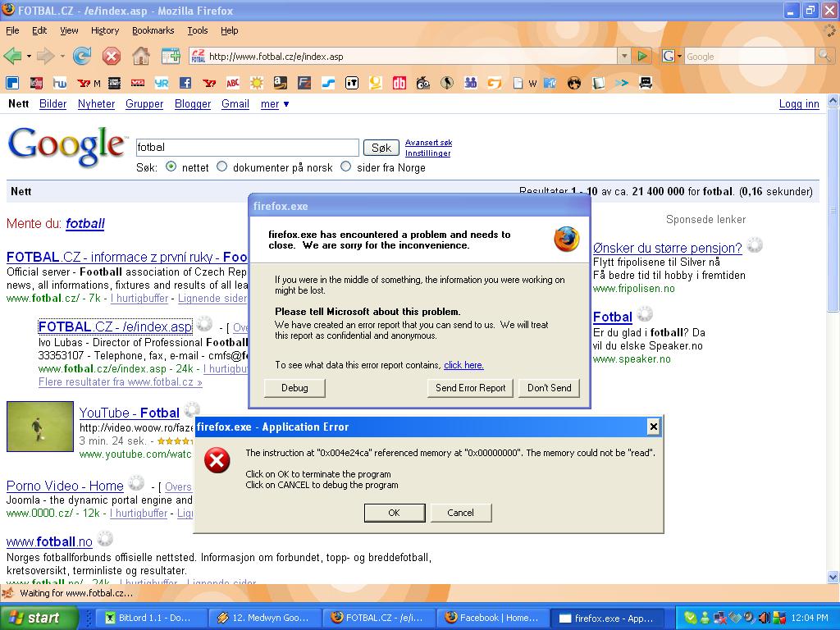Click the green Go arrow beside address bar
840x630 pixels.
641,56
